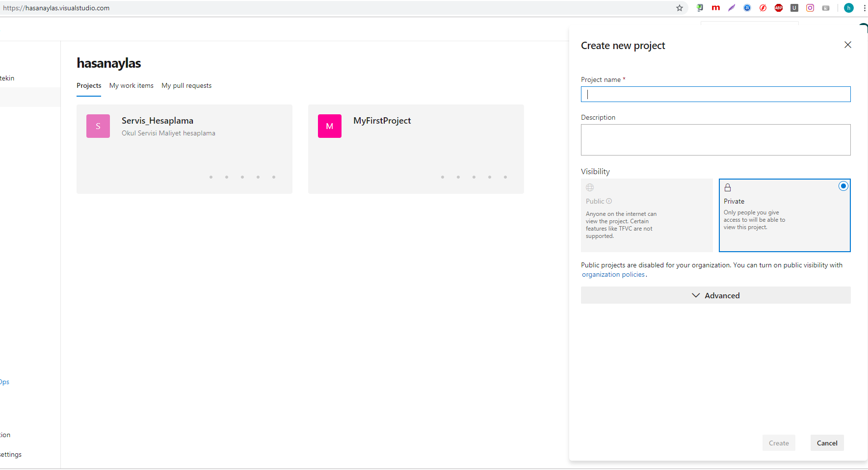This screenshot has height=470, width=868.
Task: Click the info icon next to Public
Action: pos(609,201)
